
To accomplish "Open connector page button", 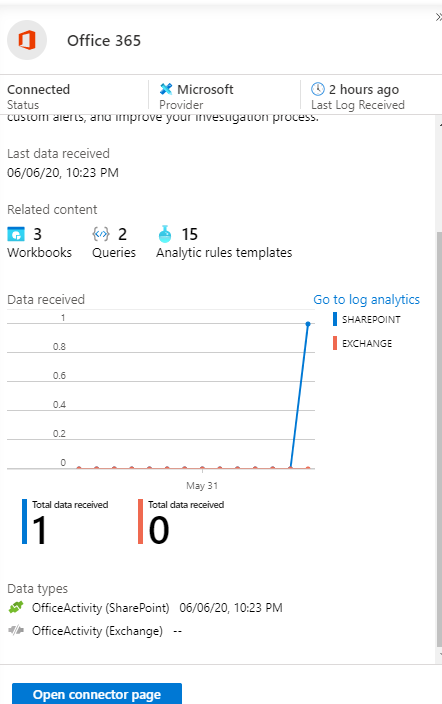I will pos(97,694).
